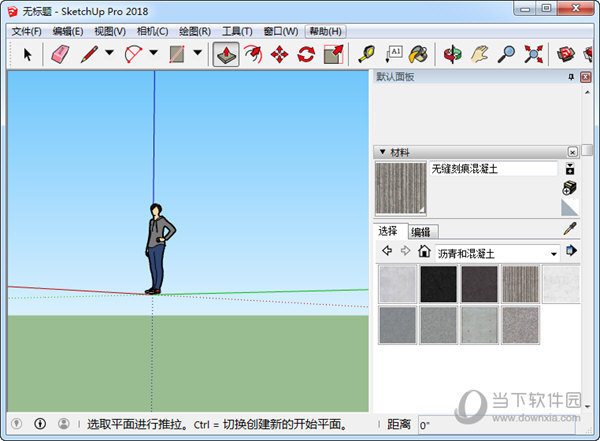Switch to the 编辑 tab
Image resolution: width=600 pixels, height=441 pixels.
click(421, 232)
